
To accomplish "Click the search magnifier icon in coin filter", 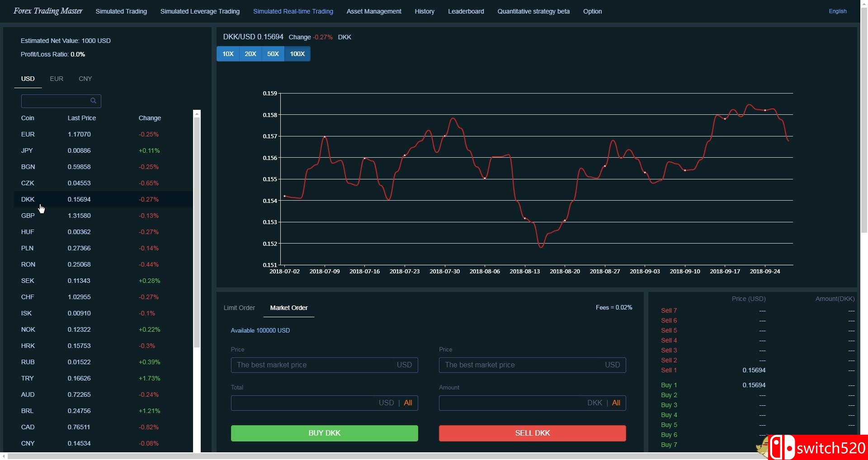I will click(93, 101).
